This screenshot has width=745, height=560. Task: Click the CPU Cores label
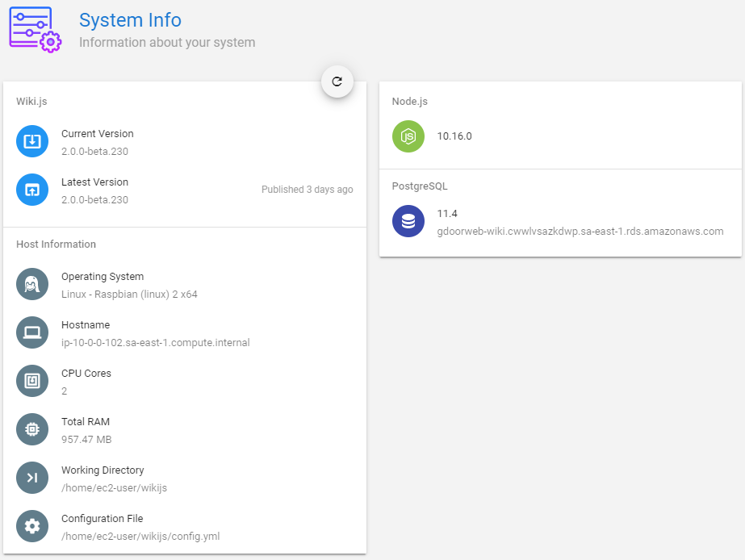[86, 374]
